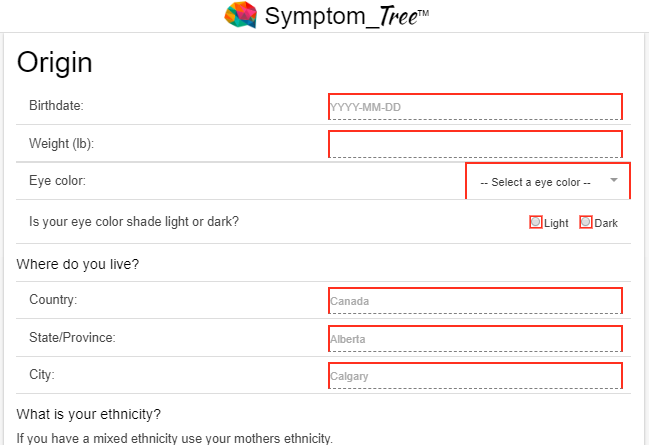Click the 'Country:' label
This screenshot has height=445, width=649.
point(53,299)
